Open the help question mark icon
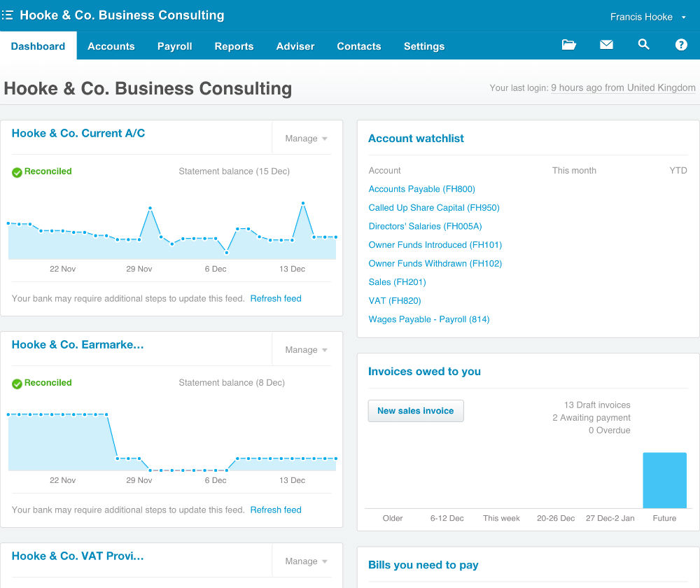This screenshot has width=700, height=588. [681, 45]
